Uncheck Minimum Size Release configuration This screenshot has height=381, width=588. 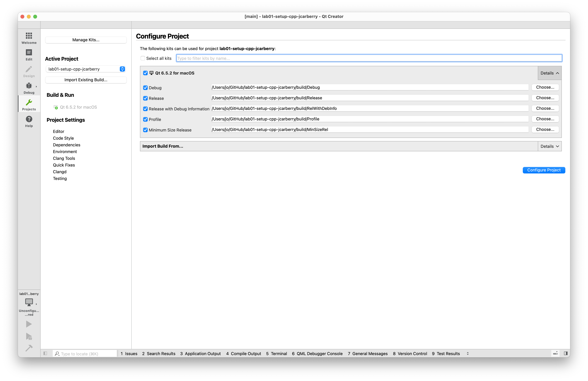145,130
